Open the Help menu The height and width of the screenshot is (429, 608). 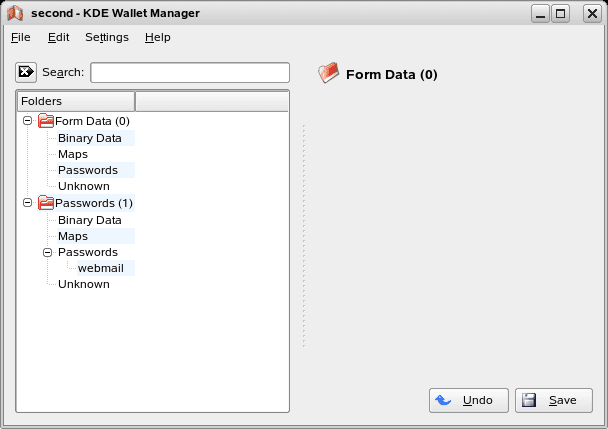[157, 37]
